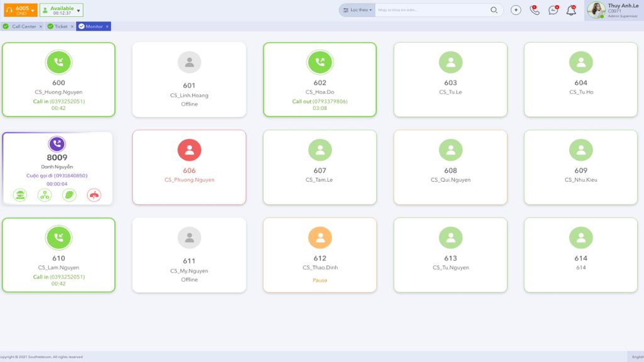Click the spy listen icon on 8009 card
This screenshot has width=644, height=362.
pos(20,195)
